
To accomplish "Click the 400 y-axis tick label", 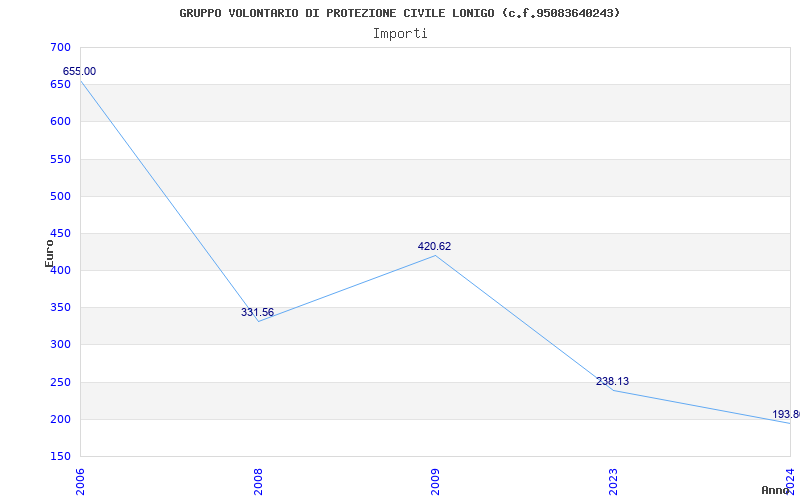I will click(x=62, y=271).
